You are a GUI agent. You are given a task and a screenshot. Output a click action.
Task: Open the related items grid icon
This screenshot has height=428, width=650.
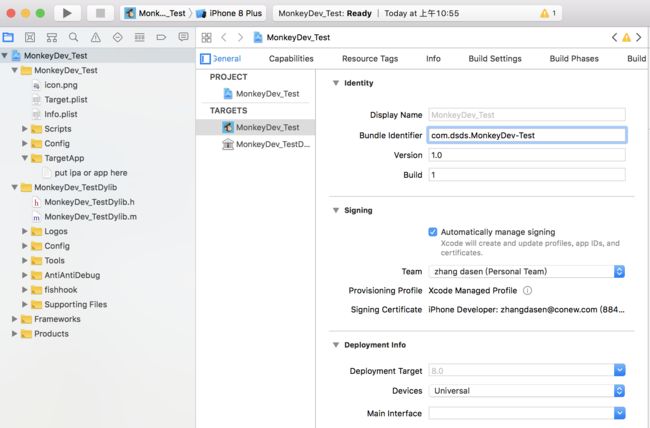pos(206,38)
